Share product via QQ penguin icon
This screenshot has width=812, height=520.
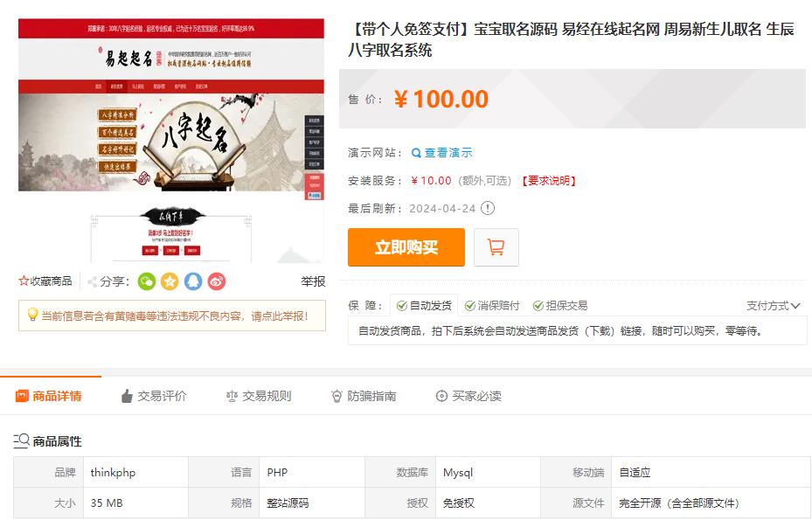click(193, 281)
